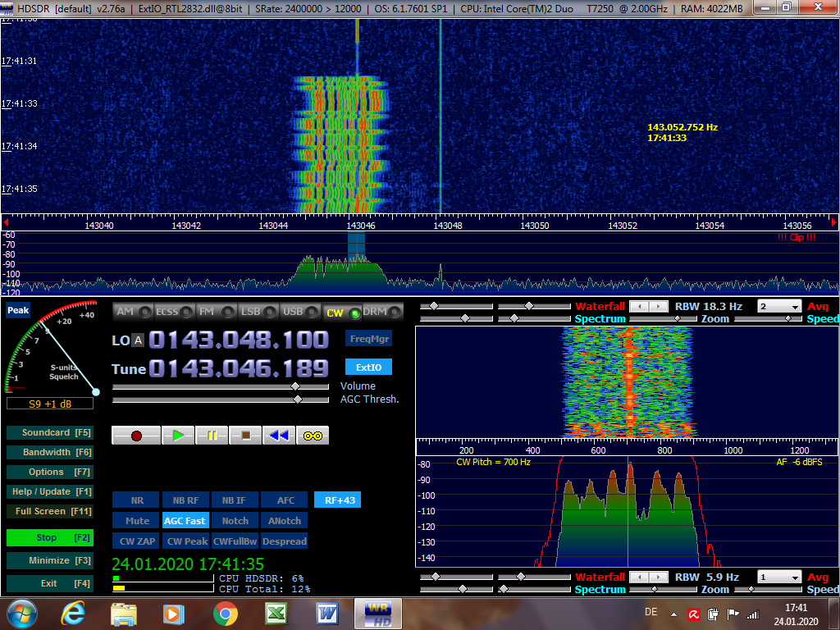This screenshot has height=630, width=840.
Task: Click the green Play button
Action: pyautogui.click(x=178, y=436)
